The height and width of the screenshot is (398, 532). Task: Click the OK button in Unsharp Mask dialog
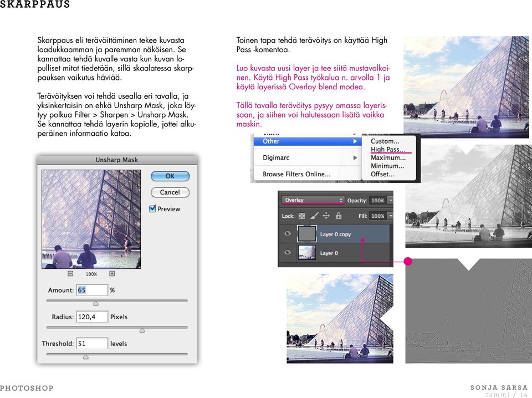170,176
